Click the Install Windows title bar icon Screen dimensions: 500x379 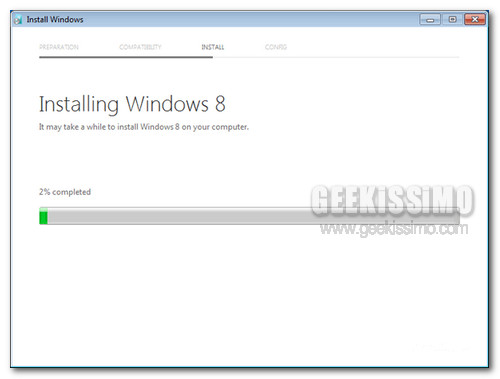click(18, 20)
